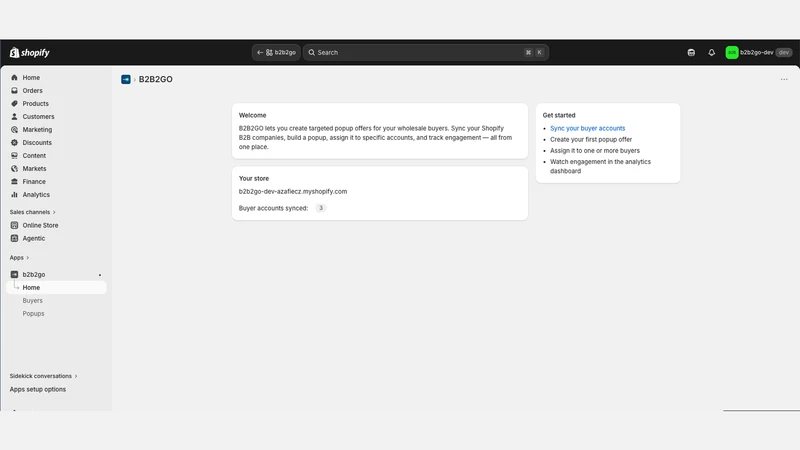Screen dimensions: 800x450
Task: Click the ⌘K shortcut badge
Action: [x=534, y=53]
